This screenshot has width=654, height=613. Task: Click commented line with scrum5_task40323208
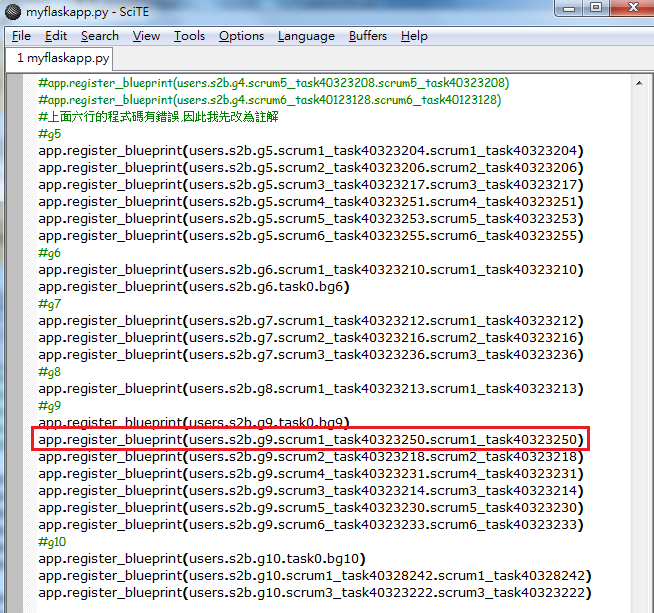[x=274, y=83]
